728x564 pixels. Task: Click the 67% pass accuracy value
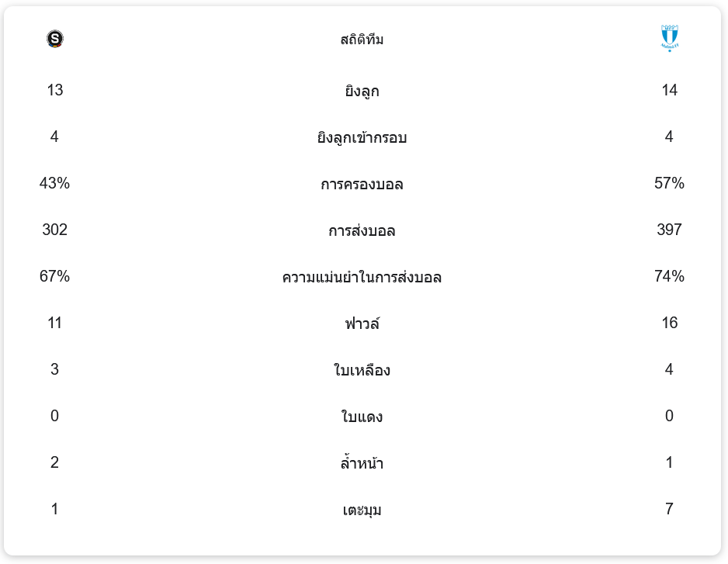coord(54,277)
